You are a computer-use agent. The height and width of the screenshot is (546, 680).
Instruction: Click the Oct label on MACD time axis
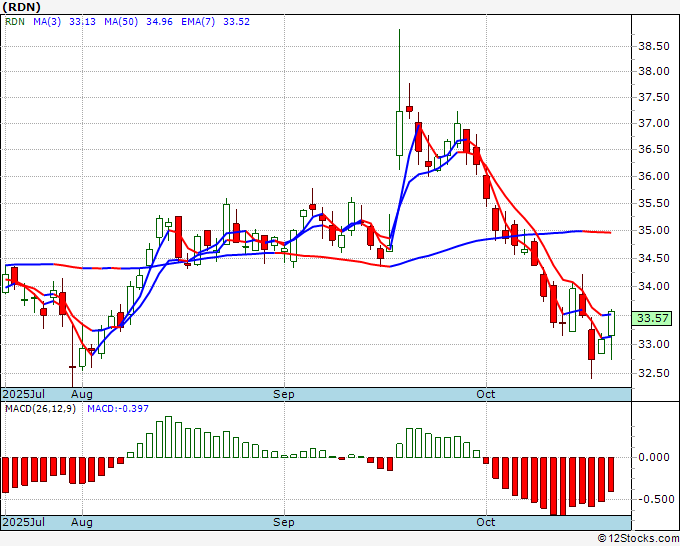point(485,522)
